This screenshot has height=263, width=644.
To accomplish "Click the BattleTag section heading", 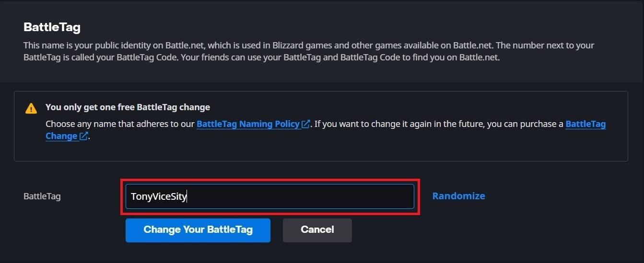I will pyautogui.click(x=52, y=27).
